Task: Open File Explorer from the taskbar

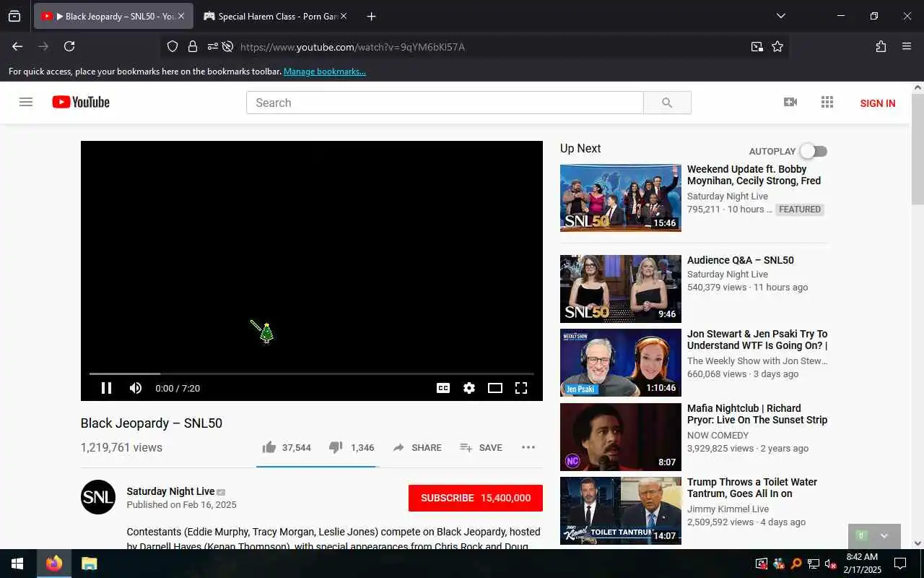Action: (x=89, y=564)
